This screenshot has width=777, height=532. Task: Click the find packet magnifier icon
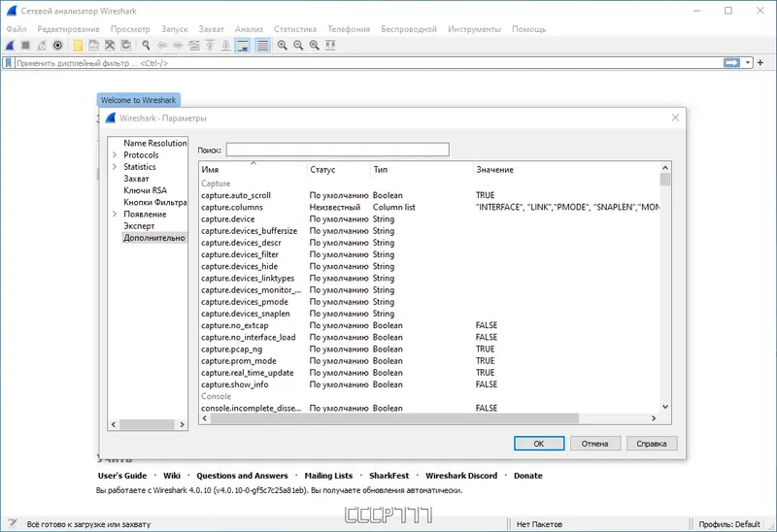146,46
